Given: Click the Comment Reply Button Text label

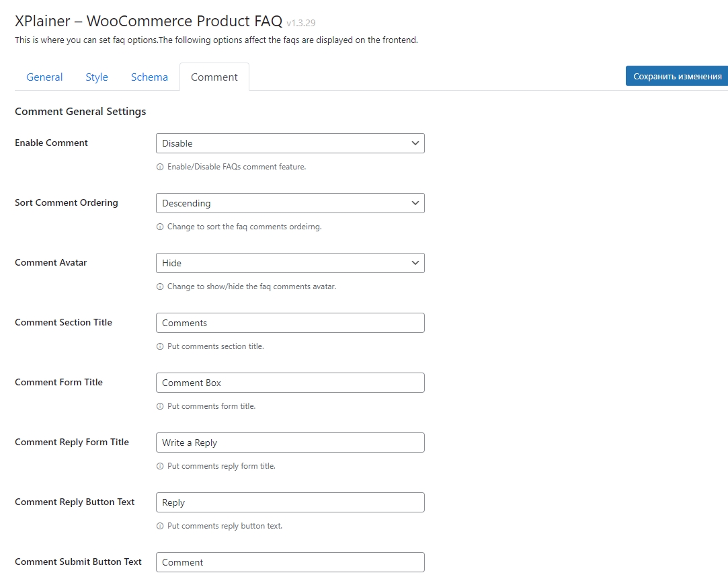Looking at the screenshot, I should tap(75, 502).
